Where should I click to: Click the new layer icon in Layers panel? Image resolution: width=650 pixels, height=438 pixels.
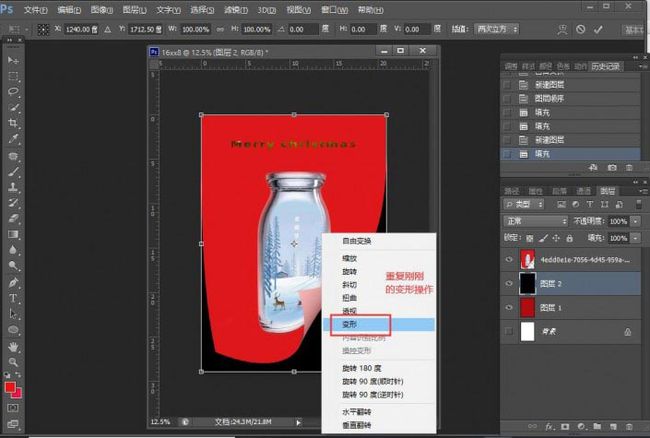coord(613,426)
